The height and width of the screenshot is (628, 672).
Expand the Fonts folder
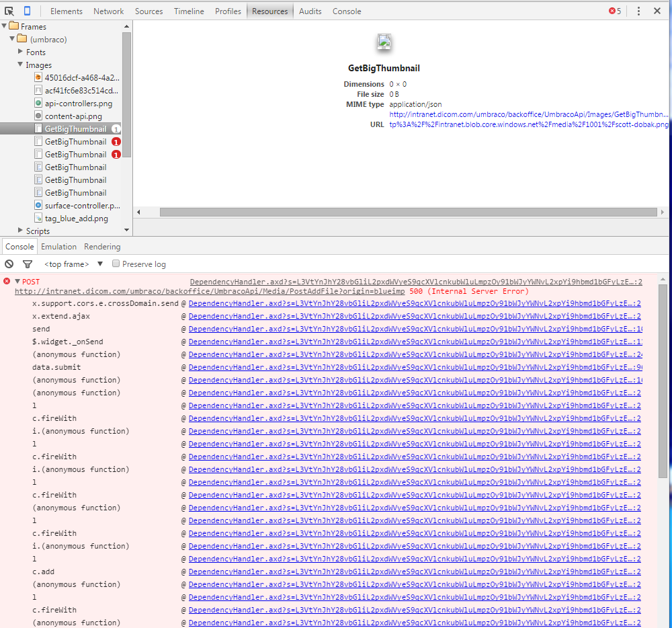20,52
